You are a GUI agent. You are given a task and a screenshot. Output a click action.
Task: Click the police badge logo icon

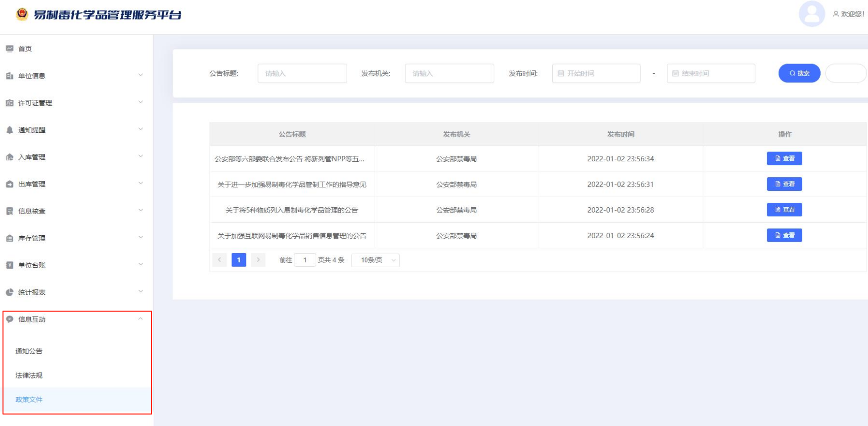click(x=22, y=14)
